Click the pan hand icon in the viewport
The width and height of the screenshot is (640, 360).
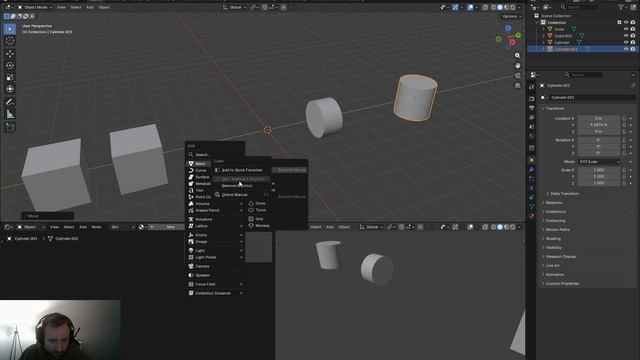(x=518, y=66)
